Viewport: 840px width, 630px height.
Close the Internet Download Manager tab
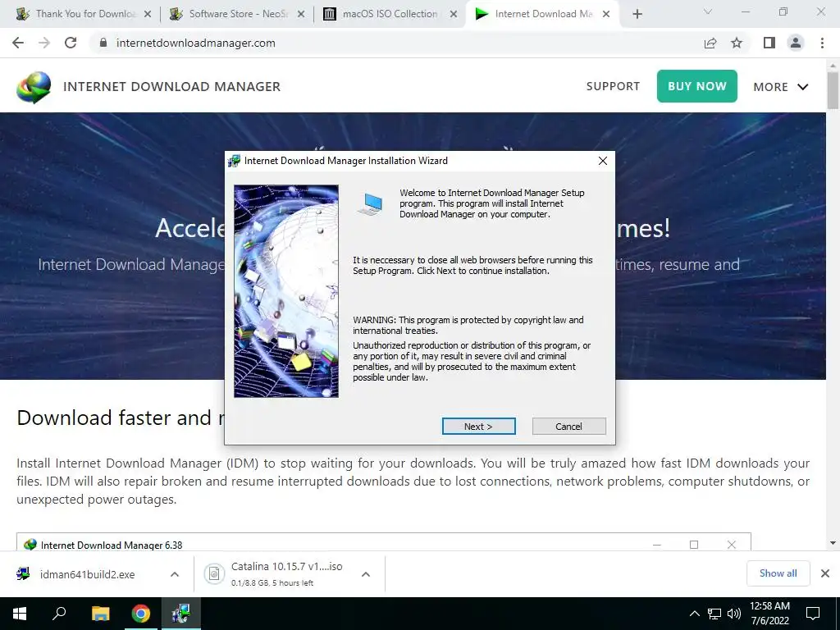tap(606, 14)
